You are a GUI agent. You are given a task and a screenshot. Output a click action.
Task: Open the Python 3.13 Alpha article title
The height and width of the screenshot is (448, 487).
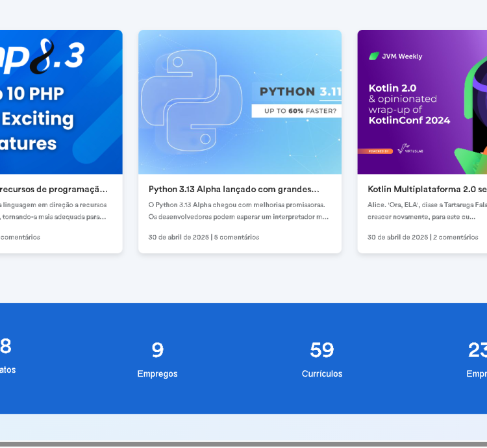point(234,190)
